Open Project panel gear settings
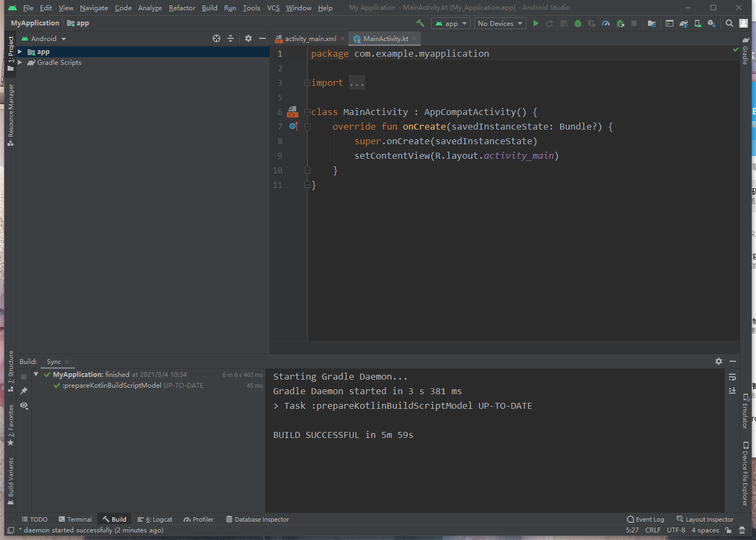This screenshot has width=756, height=540. tap(248, 38)
